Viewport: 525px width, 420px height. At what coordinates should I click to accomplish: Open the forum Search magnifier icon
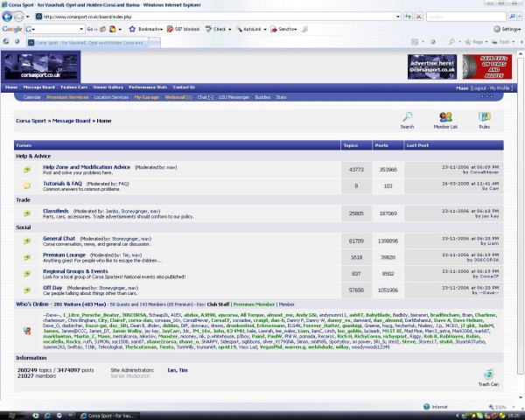(x=407, y=117)
